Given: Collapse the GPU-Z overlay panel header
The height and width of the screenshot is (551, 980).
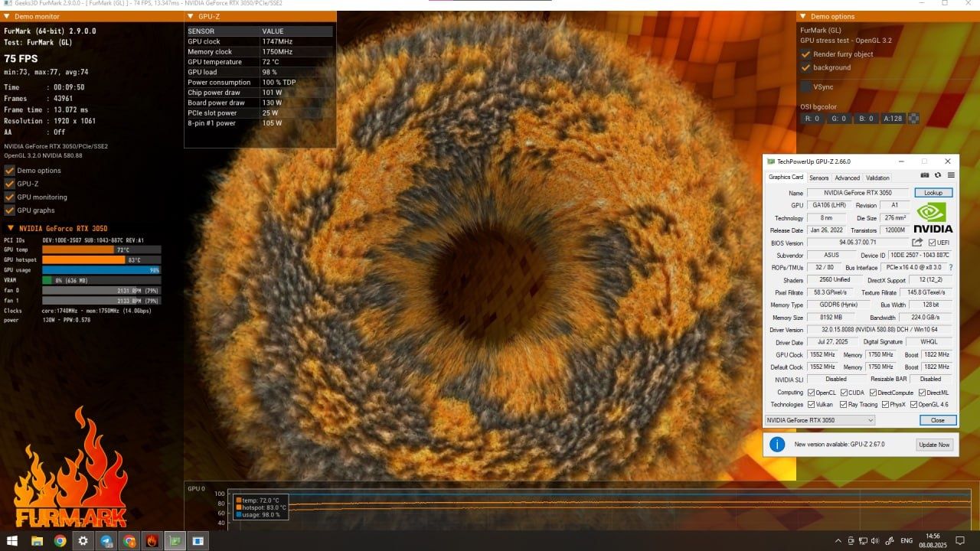Looking at the screenshot, I should (191, 16).
